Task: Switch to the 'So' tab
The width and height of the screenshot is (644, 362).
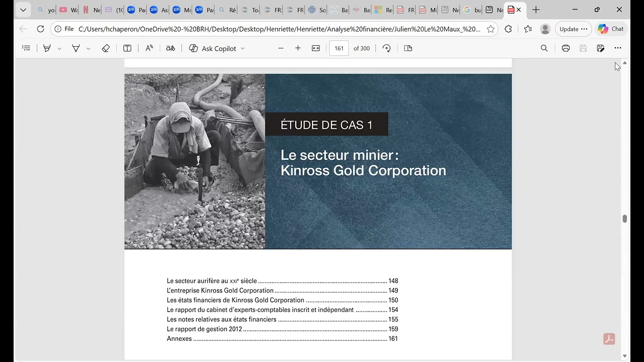Action: [317, 10]
